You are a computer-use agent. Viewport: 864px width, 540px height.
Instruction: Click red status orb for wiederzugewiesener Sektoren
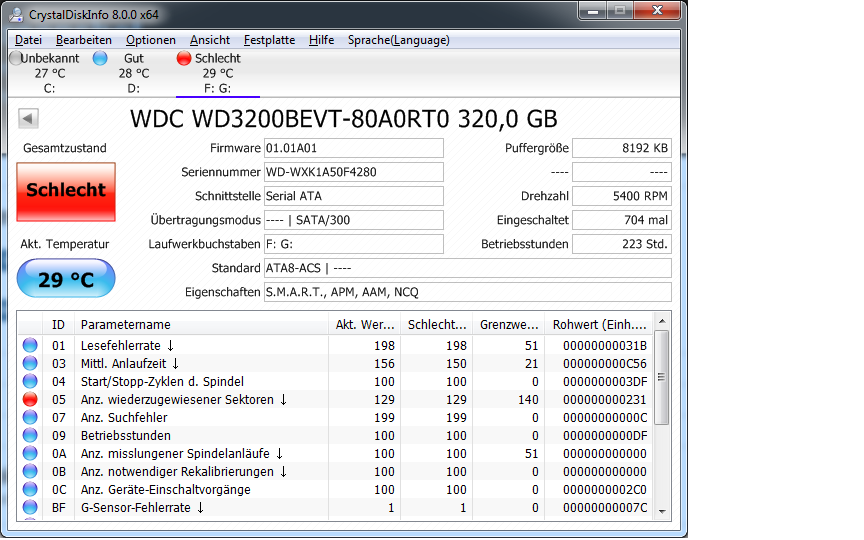click(x=30, y=399)
